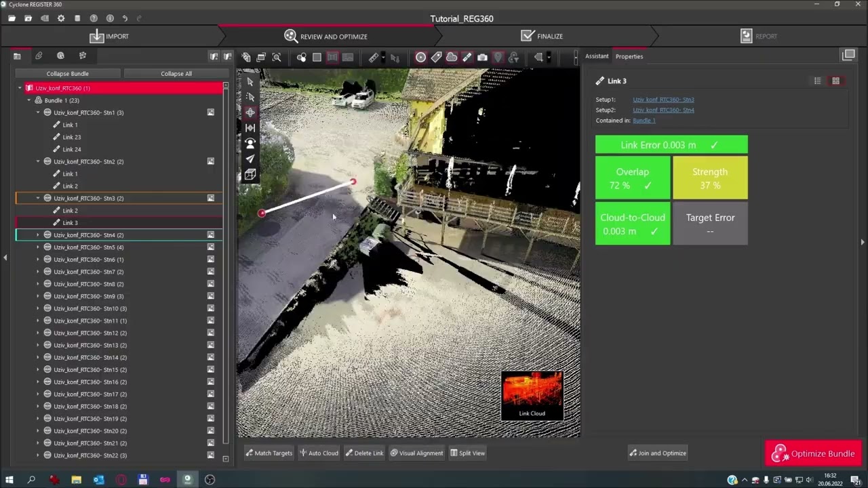Open image icon for Stn12 setup
Viewport: 868px width, 488px height.
coord(211,333)
